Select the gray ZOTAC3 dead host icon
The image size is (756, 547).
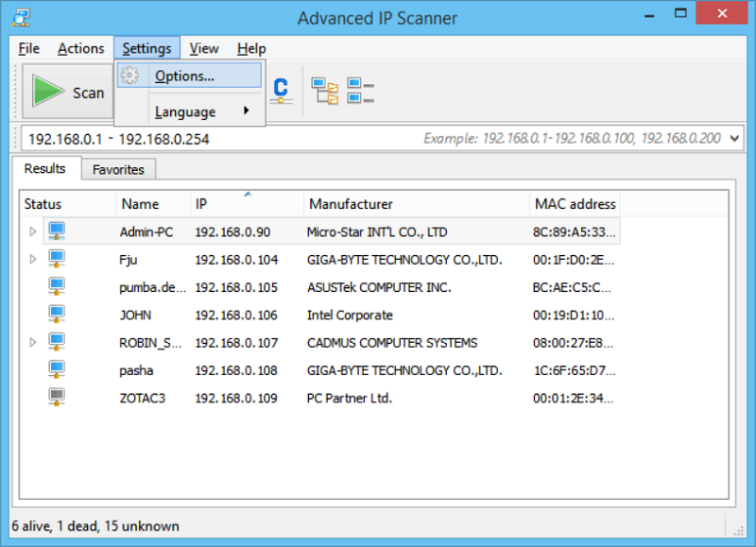click(57, 398)
